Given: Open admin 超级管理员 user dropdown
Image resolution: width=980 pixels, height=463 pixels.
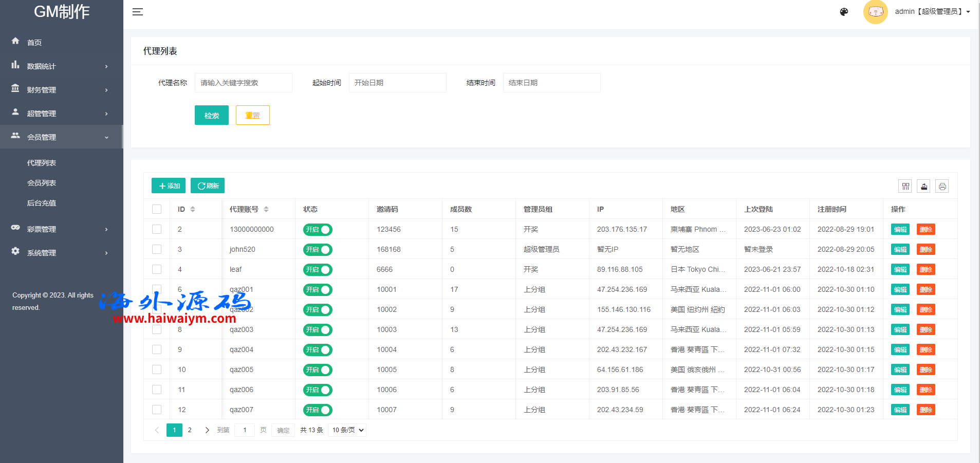Looking at the screenshot, I should coord(932,12).
